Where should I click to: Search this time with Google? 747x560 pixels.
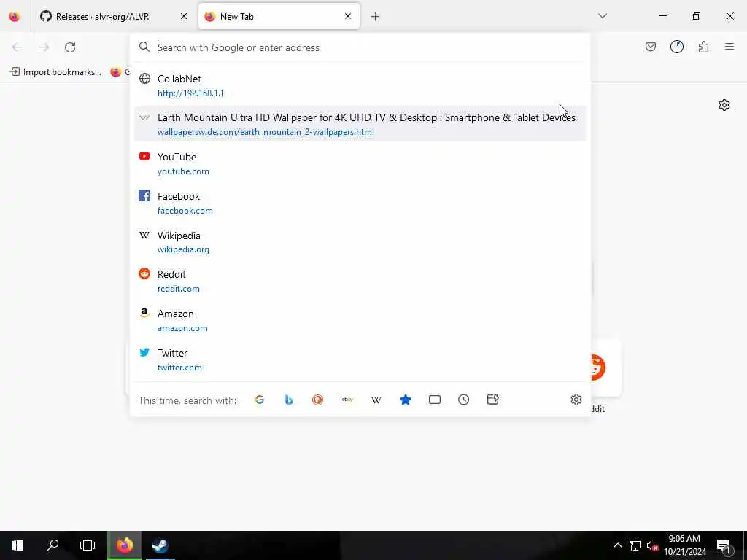[x=260, y=400]
